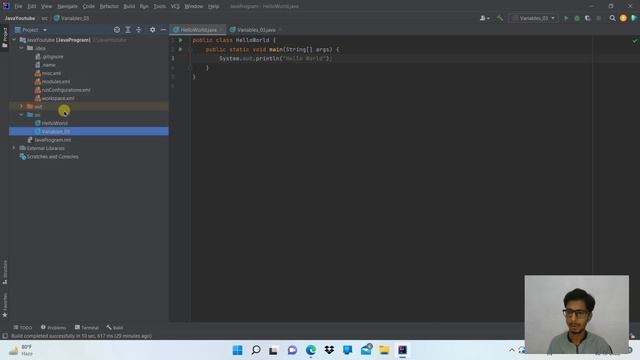Open the Navigate menu
This screenshot has height=360, width=640.
67,6
